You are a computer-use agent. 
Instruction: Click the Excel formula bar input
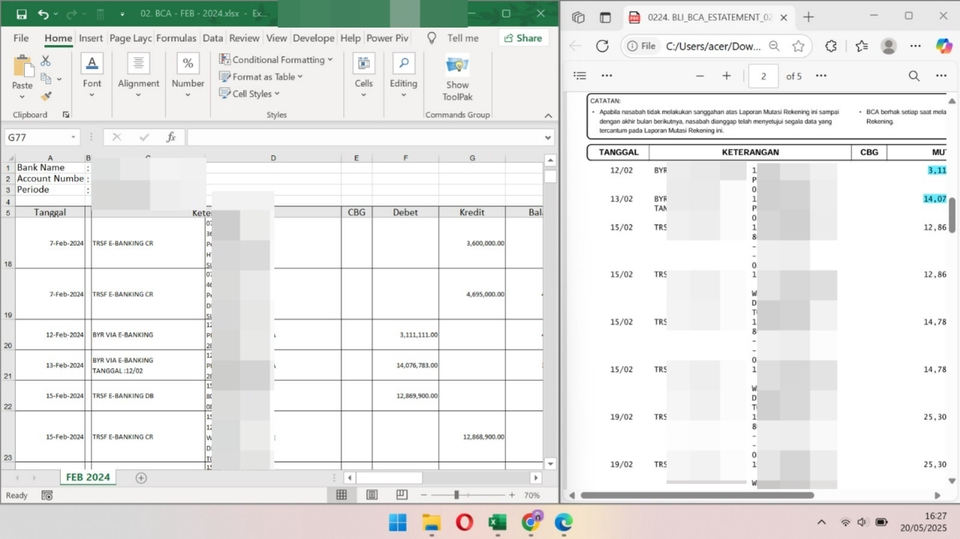pos(364,137)
